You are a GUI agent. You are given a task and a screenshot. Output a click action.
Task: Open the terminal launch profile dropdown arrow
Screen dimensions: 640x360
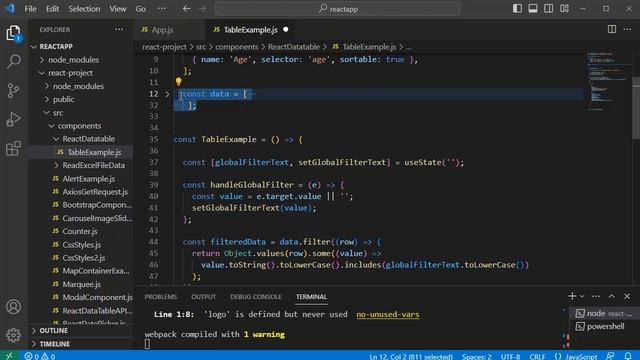[x=582, y=296]
